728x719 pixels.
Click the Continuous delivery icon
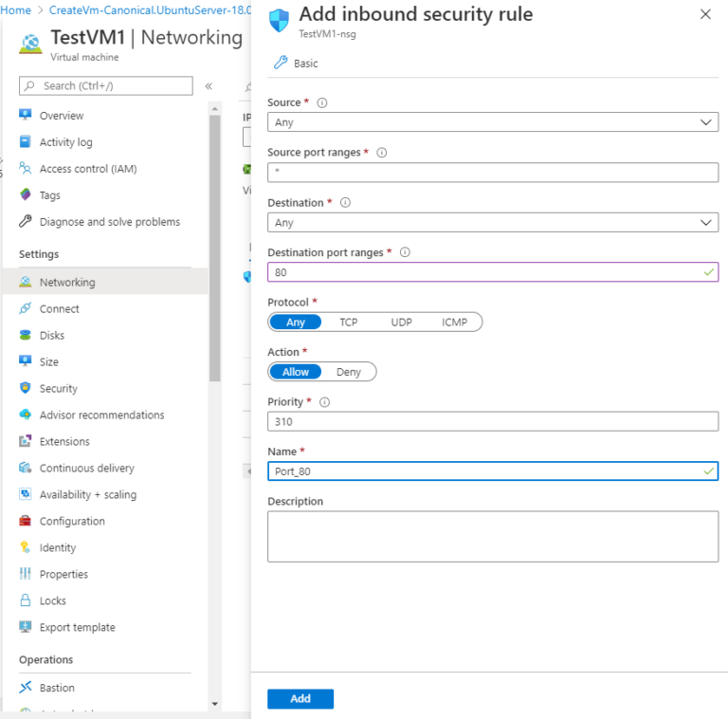[25, 468]
